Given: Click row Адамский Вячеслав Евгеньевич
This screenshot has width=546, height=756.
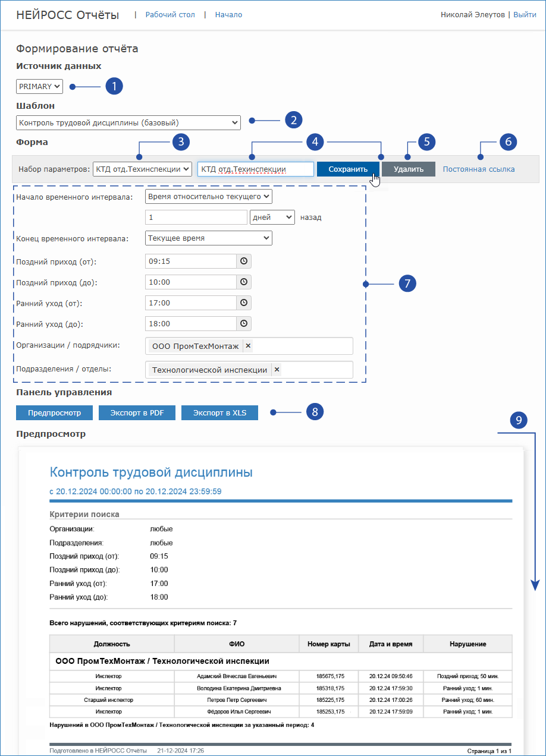Looking at the screenshot, I should coord(281,676).
